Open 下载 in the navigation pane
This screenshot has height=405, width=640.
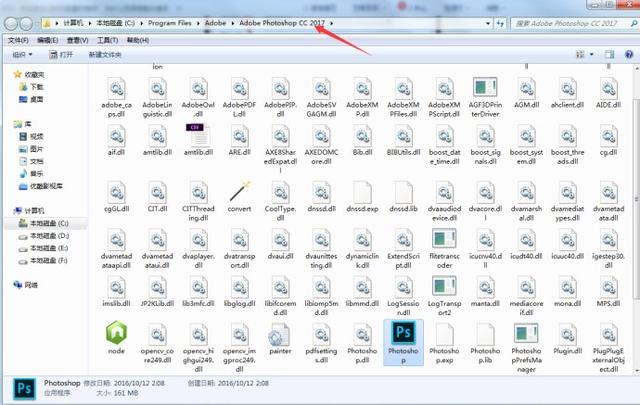point(31,87)
